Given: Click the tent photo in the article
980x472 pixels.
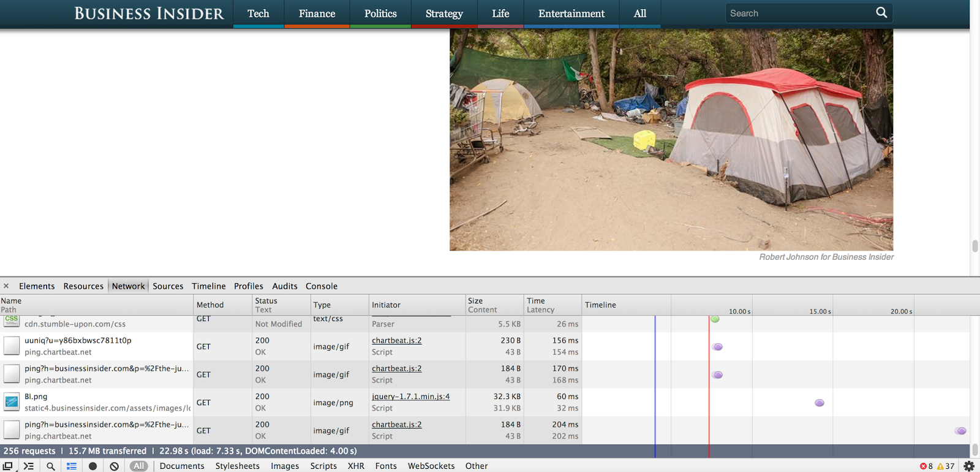Looking at the screenshot, I should pos(671,140).
